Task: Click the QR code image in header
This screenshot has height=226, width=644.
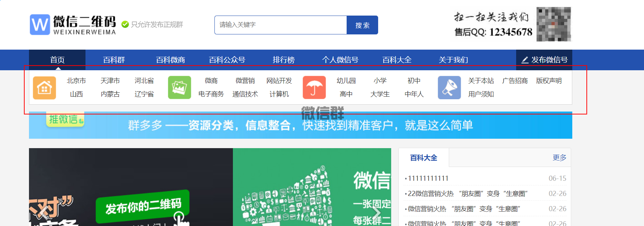Action: (553, 24)
